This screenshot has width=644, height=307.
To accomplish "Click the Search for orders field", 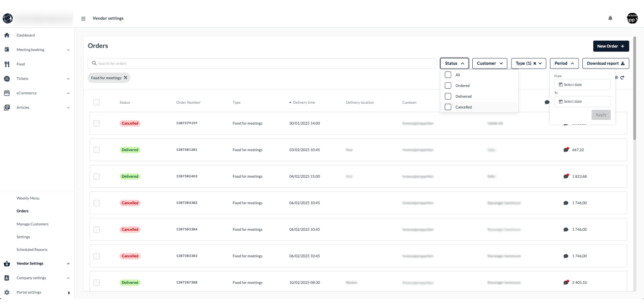I will pos(262,64).
